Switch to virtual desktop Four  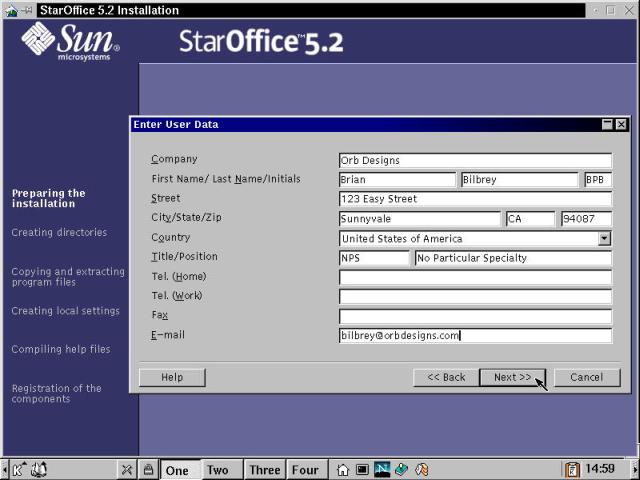305,469
